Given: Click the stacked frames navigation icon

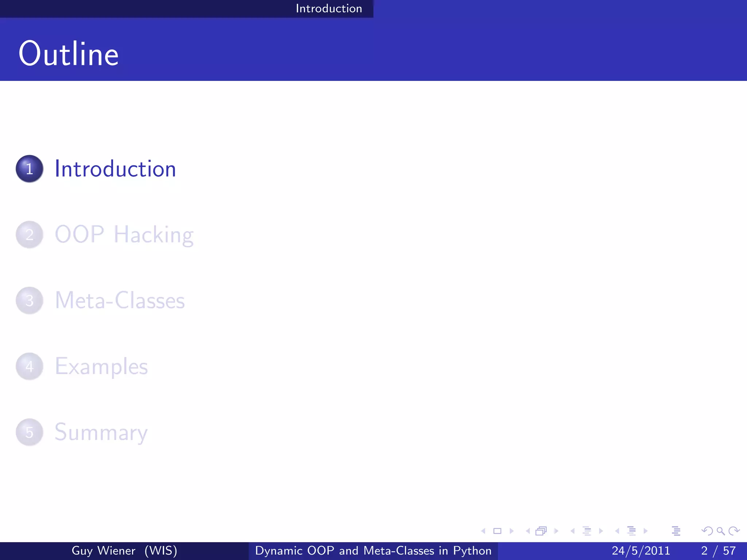Looking at the screenshot, I should click(541, 531).
